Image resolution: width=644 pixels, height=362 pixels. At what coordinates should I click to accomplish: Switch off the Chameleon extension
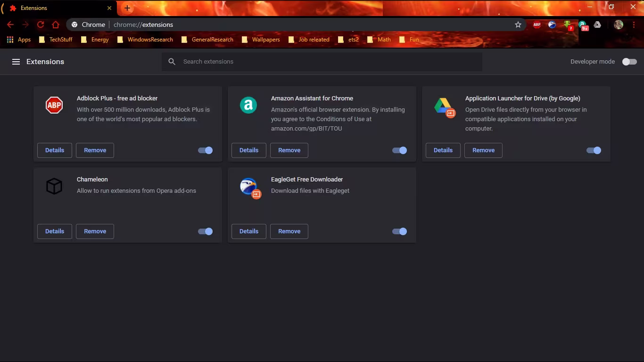pyautogui.click(x=206, y=231)
